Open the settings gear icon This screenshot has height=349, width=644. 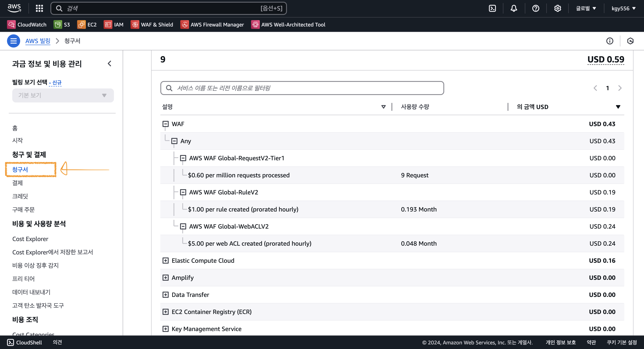(557, 9)
